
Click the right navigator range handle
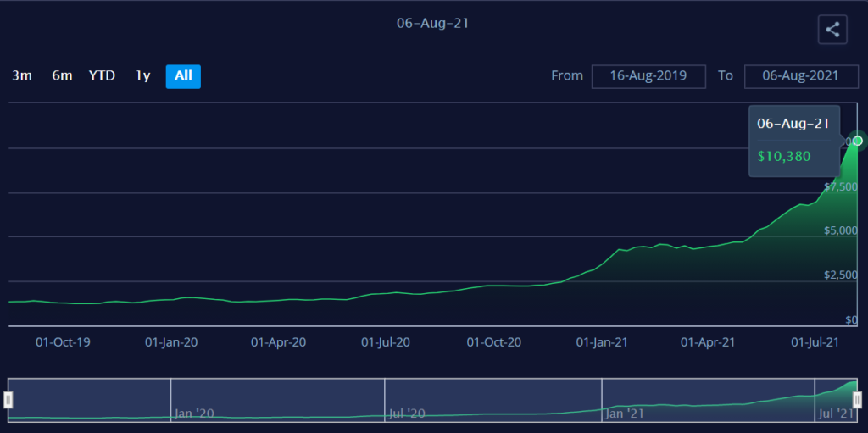(x=858, y=399)
